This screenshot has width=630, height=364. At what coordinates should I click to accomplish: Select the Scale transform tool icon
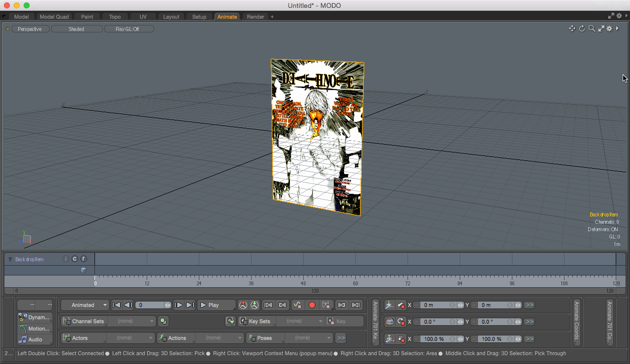coord(389,339)
